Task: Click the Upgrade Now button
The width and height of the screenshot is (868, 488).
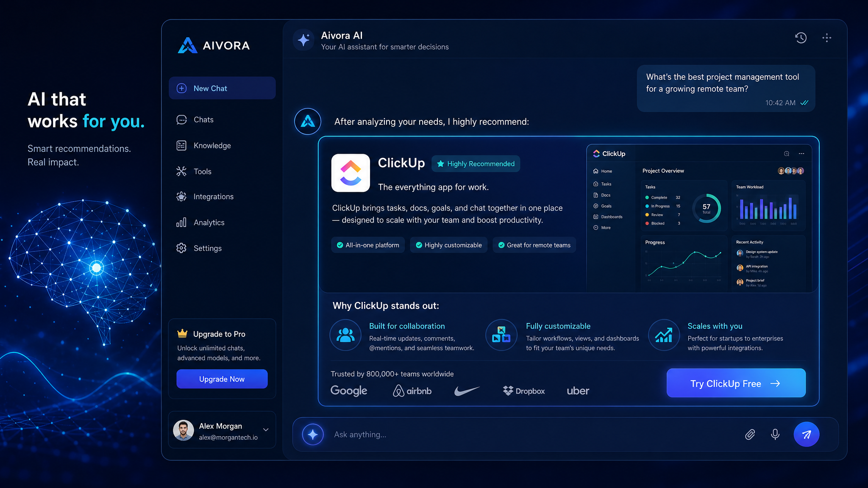Action: tap(222, 379)
